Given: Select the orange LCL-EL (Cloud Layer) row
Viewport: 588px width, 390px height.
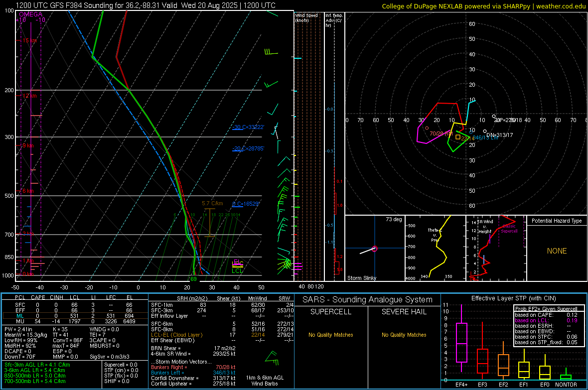Looking at the screenshot, I should tap(222, 335).
